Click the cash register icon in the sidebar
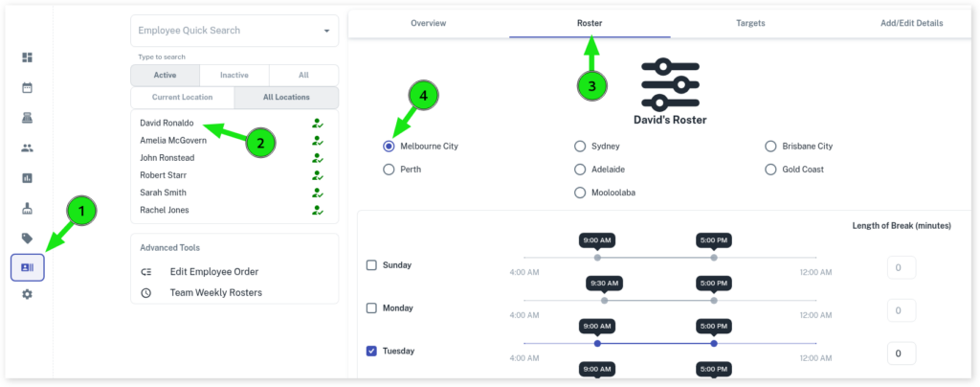 click(27, 118)
